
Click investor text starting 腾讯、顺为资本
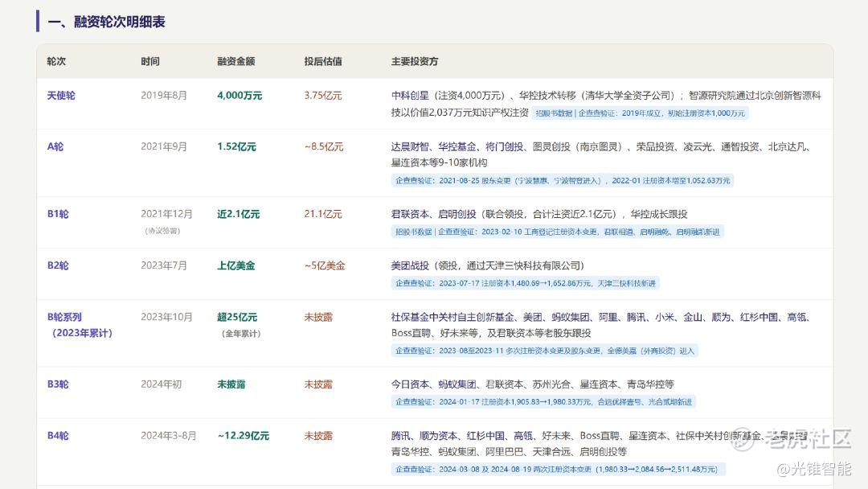click(599, 444)
